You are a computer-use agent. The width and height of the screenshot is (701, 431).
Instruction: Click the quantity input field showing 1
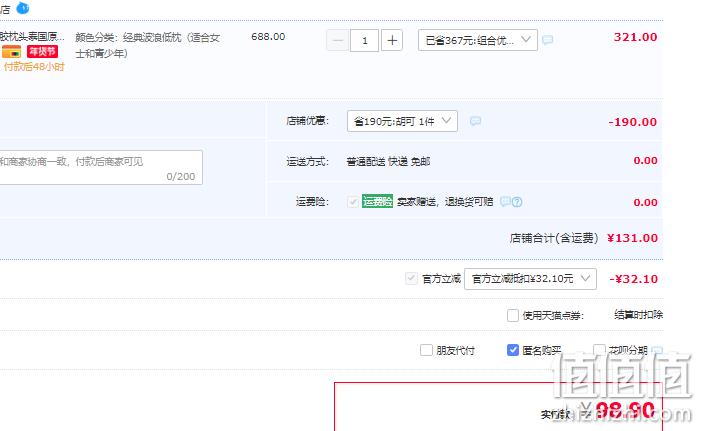(365, 41)
